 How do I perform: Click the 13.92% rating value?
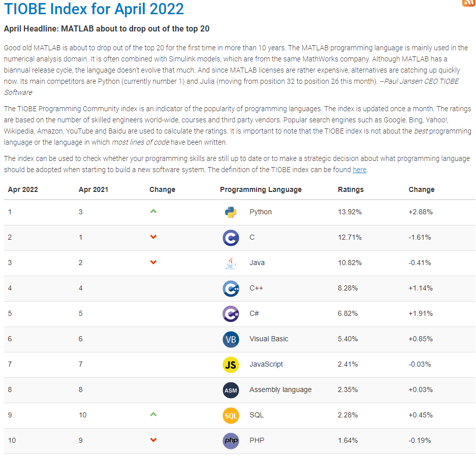[350, 212]
